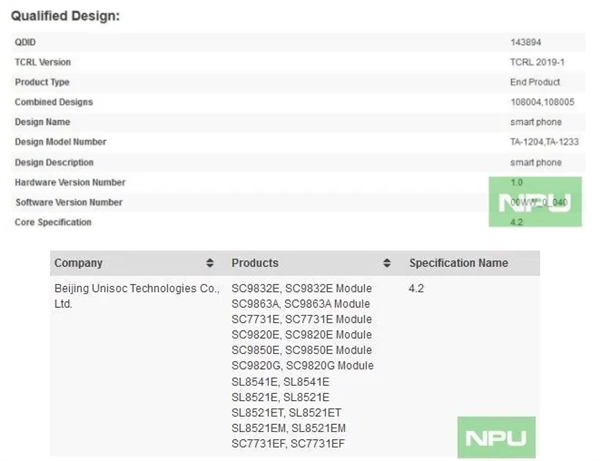The height and width of the screenshot is (461, 600).
Task: Select the SL8521ET, SL8521ET line
Action: click(x=286, y=413)
